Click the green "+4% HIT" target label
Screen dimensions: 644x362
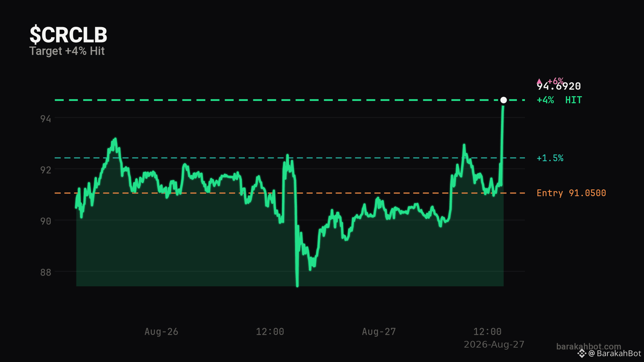click(559, 100)
